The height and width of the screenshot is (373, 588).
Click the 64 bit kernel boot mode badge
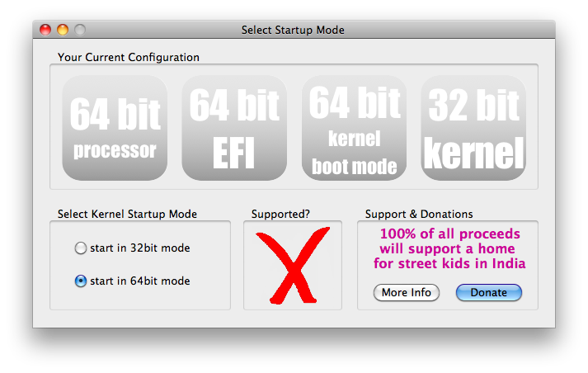354,128
